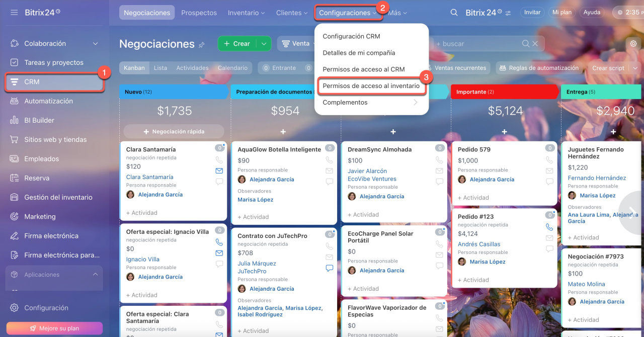Click the pin icon next to Negociaciones title

pos(202,45)
